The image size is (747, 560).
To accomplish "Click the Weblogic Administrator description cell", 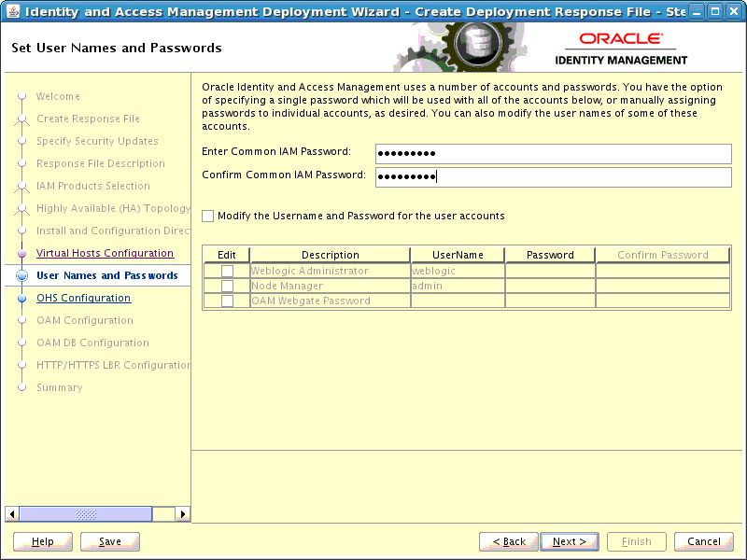I will pos(331,271).
